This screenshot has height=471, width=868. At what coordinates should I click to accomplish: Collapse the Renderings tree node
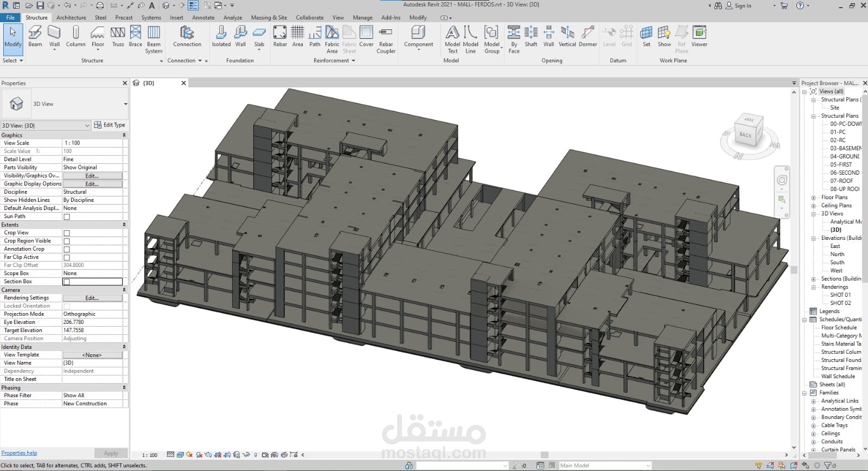tap(813, 287)
